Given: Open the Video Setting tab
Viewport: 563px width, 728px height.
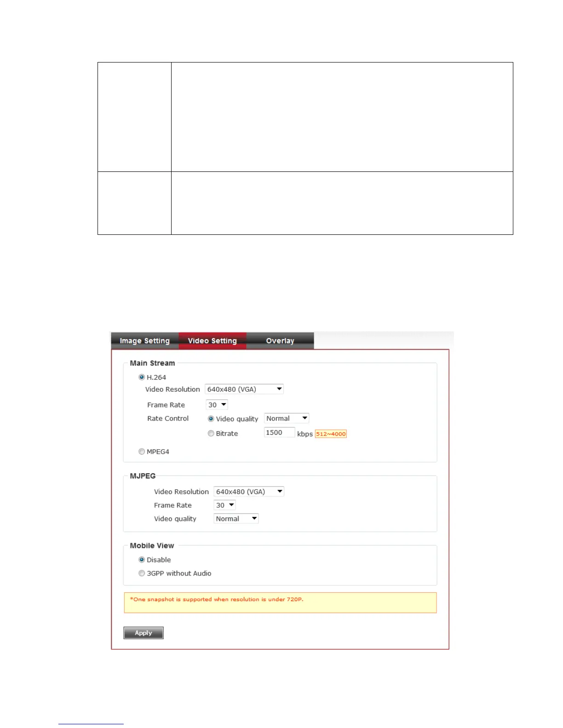Looking at the screenshot, I should [213, 341].
